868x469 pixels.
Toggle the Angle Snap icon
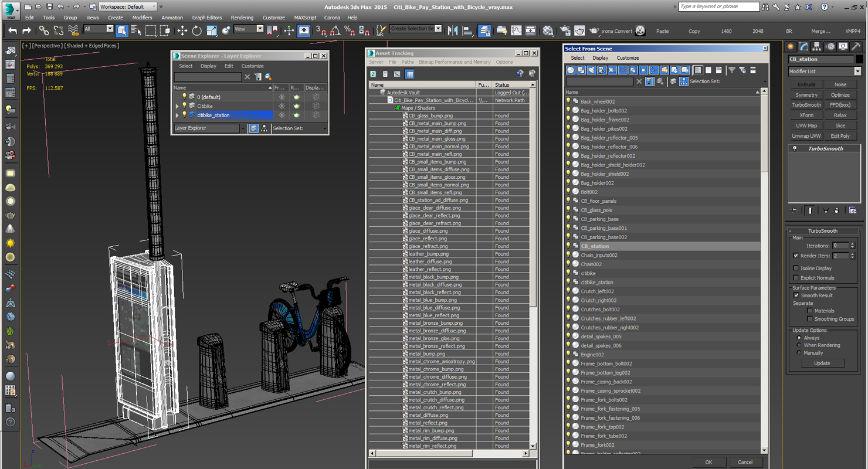(x=335, y=30)
